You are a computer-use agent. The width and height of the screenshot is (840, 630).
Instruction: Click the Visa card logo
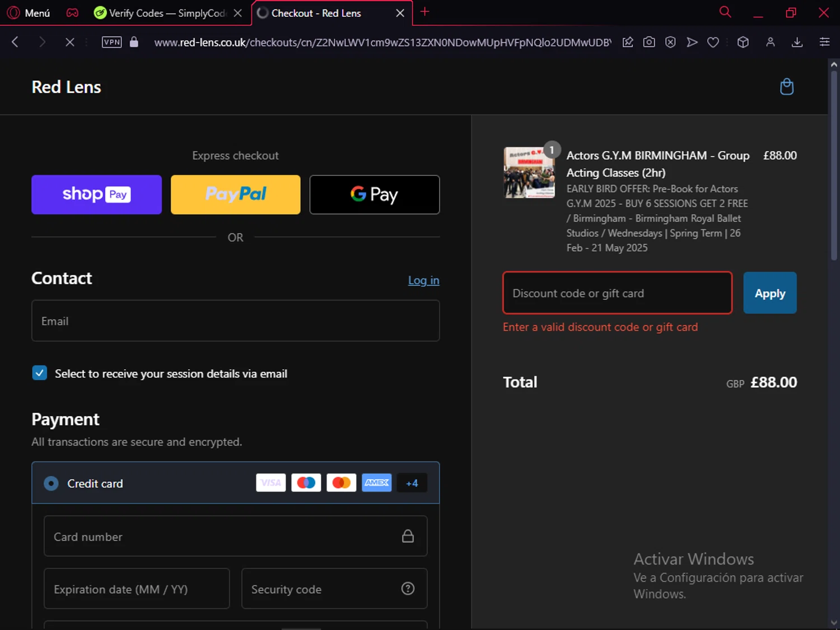271,483
